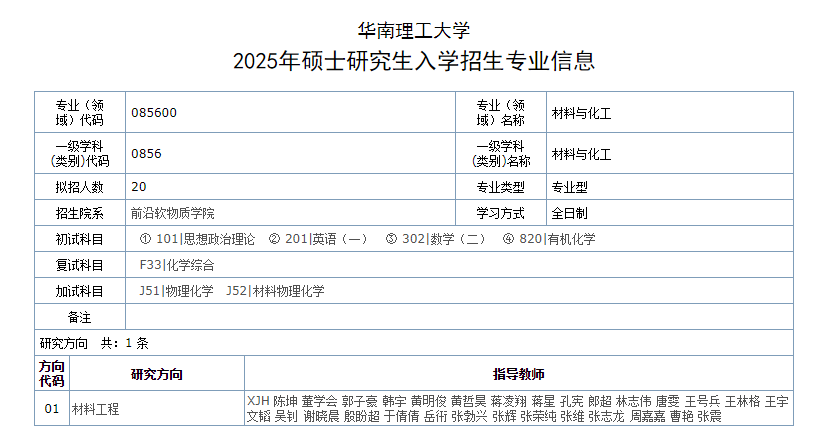Click advisor name 于倩倩

point(401,416)
